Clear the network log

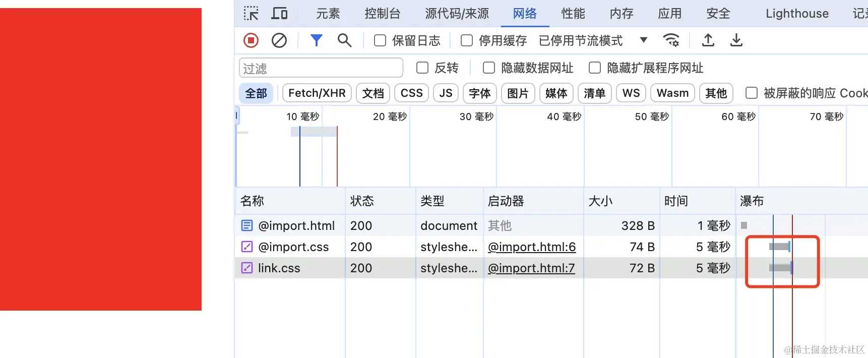pos(279,40)
